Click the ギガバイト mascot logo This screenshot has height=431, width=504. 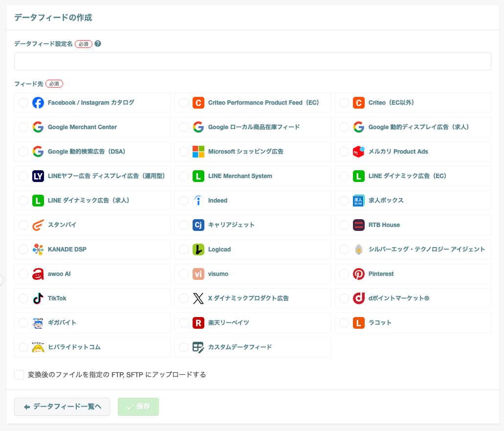pyautogui.click(x=38, y=322)
